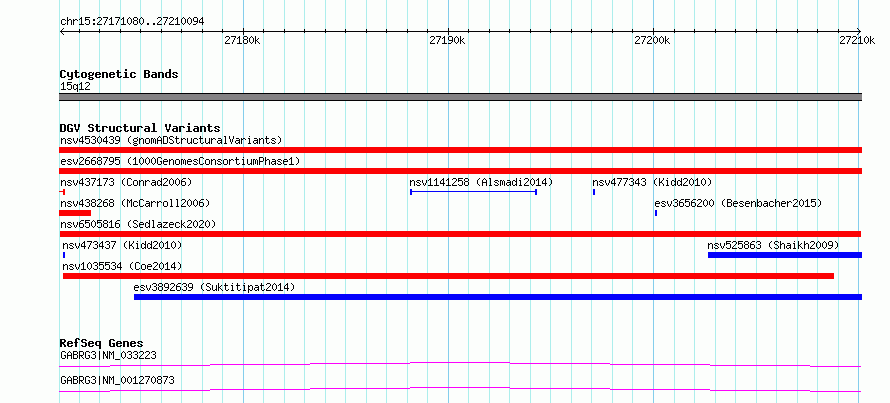Open variant nsv437173 Conrad2006 label
The image size is (890, 403).
point(126,182)
